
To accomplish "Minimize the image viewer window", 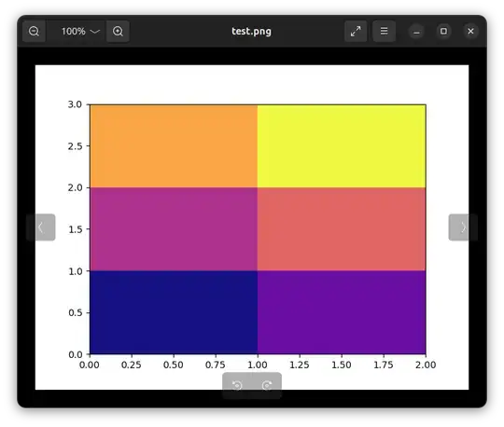I will 416,31.
